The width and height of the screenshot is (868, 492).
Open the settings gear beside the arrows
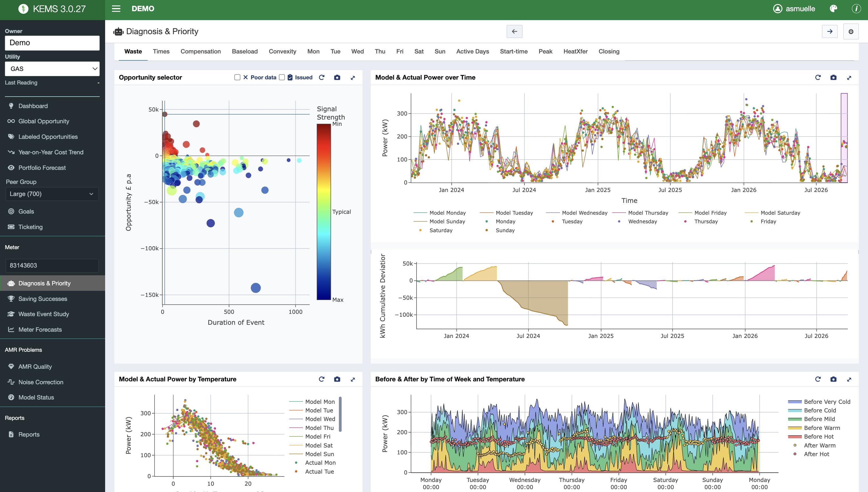[x=851, y=31]
